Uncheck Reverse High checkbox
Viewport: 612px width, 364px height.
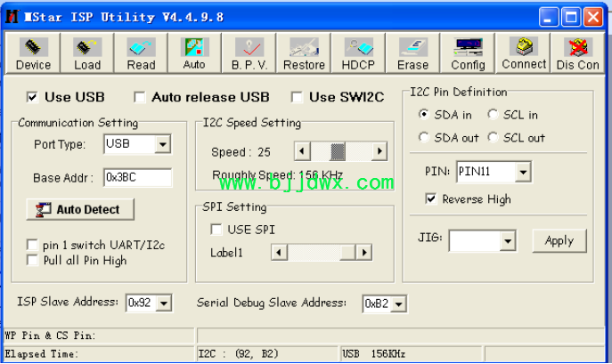431,199
